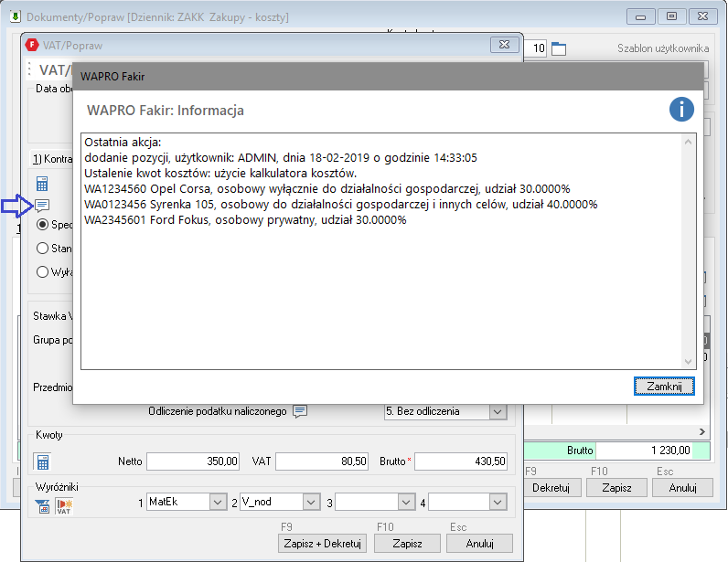Open the third marker dropdown

(x=406, y=502)
